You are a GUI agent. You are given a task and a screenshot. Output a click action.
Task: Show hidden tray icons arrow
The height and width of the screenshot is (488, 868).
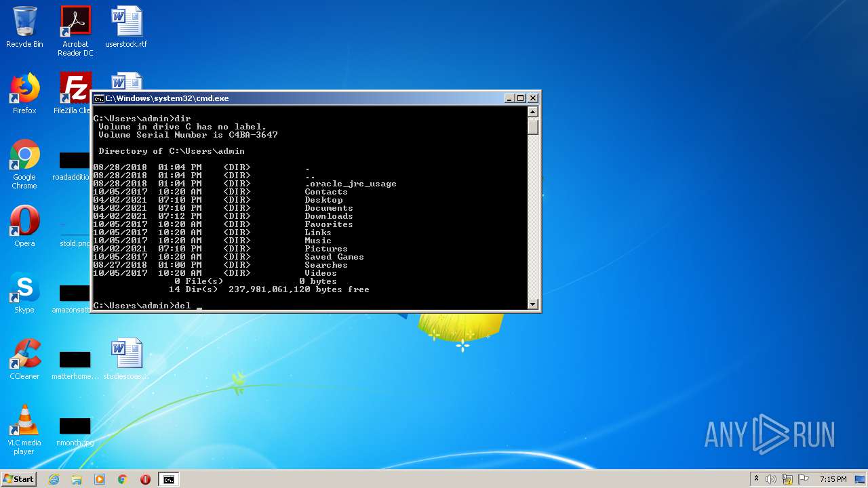click(x=756, y=479)
